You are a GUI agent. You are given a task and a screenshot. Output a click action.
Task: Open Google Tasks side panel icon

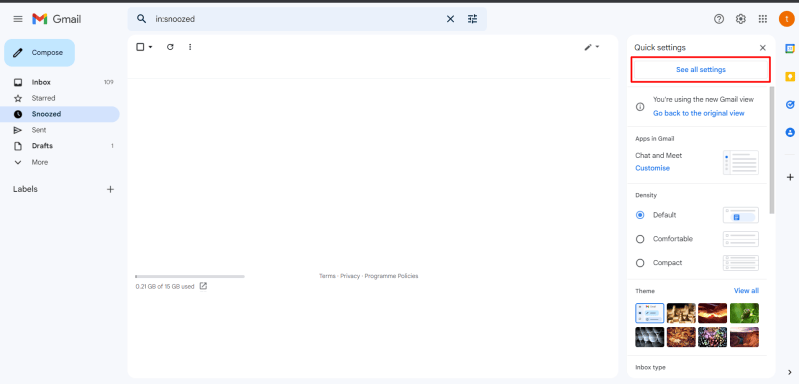pyautogui.click(x=790, y=104)
